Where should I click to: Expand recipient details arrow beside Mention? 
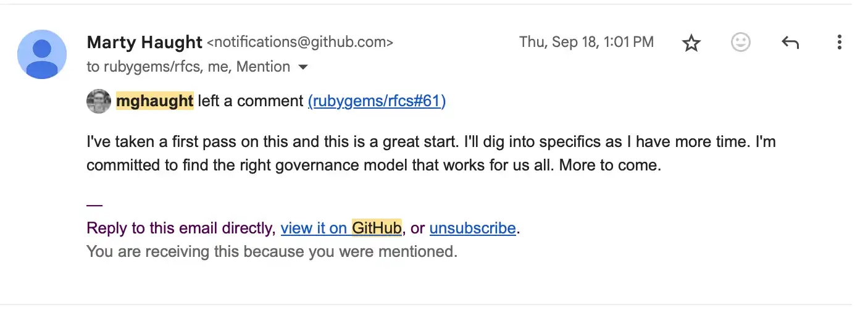(x=303, y=67)
